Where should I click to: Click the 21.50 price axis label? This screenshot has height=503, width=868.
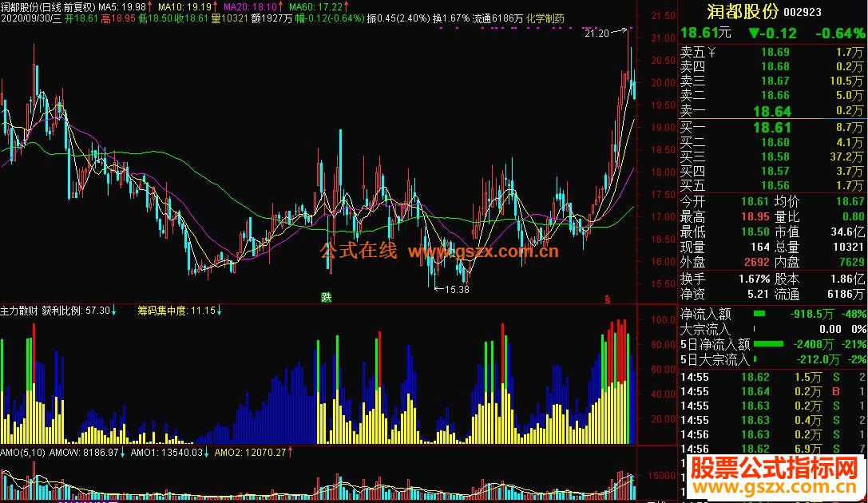(x=663, y=16)
